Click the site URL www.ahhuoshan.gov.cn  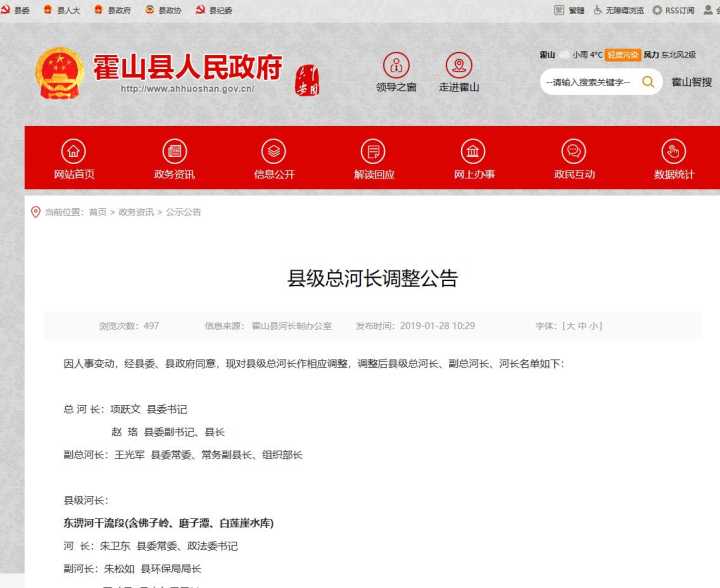coord(187,89)
